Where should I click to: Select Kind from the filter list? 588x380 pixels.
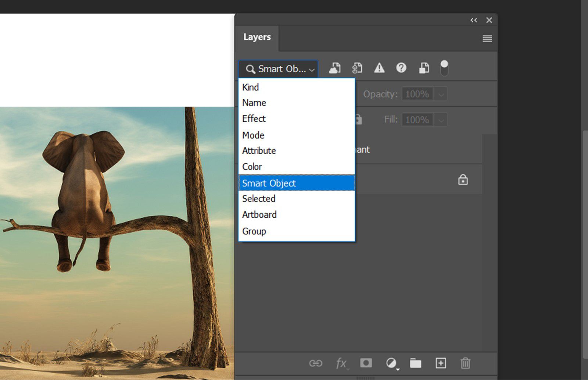250,87
